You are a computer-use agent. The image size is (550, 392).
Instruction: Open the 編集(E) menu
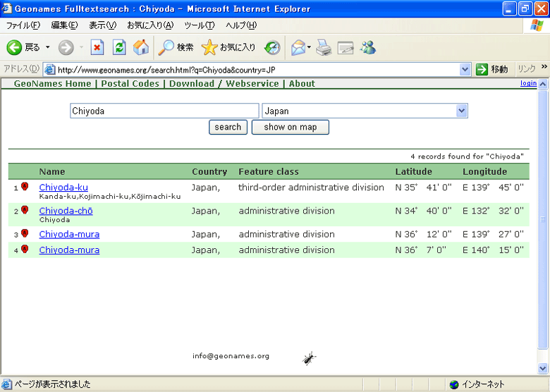[65, 25]
